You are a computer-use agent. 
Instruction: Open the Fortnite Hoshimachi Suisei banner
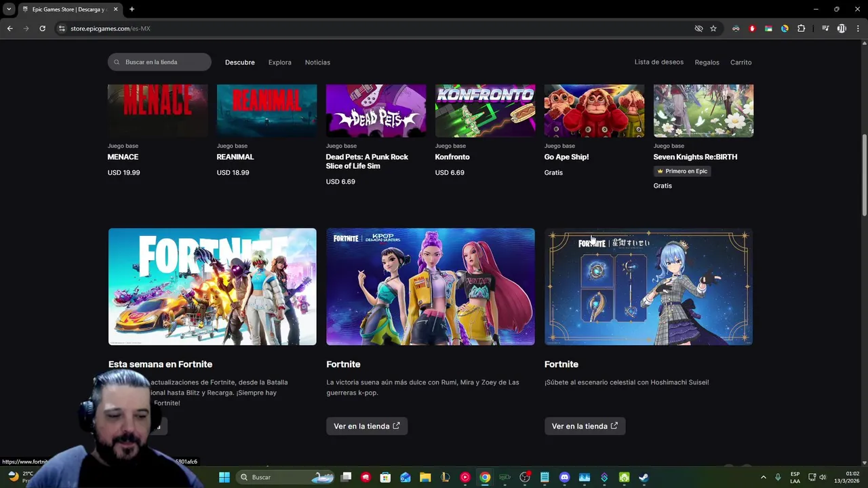[x=648, y=287]
